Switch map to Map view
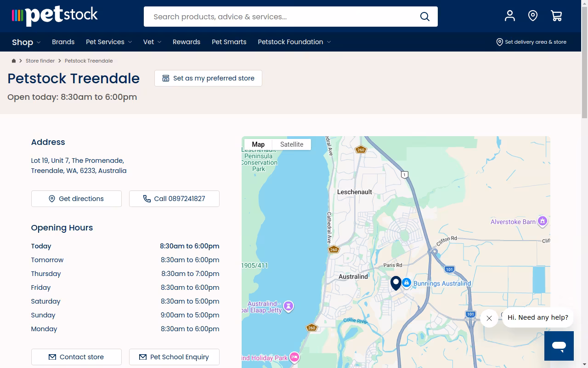The width and height of the screenshot is (588, 368). click(x=258, y=144)
